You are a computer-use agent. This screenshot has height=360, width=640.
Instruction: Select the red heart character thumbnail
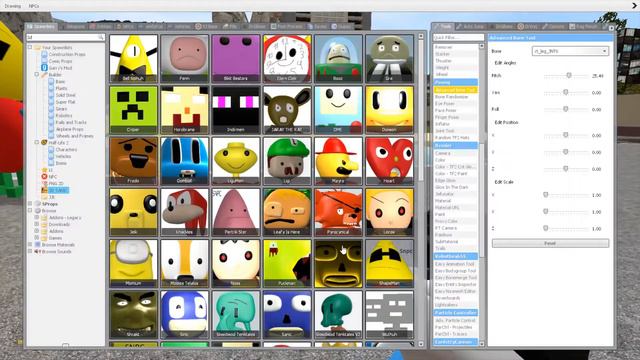click(389, 161)
